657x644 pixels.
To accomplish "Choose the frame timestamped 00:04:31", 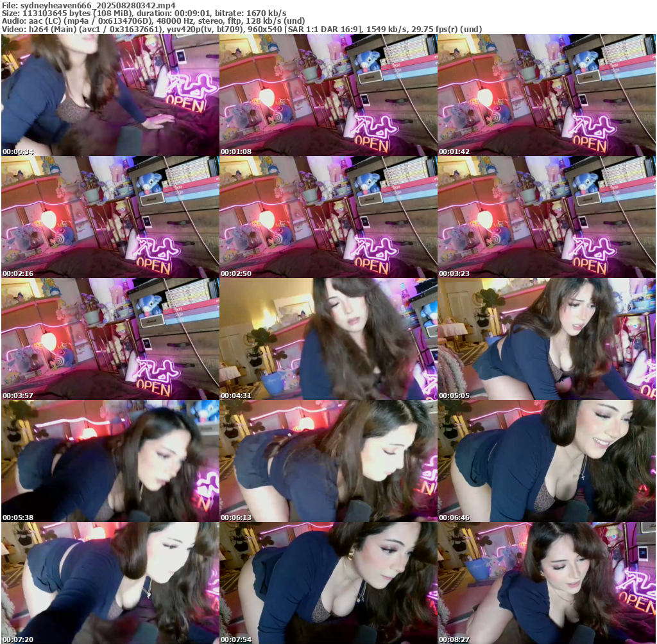I will click(328, 339).
